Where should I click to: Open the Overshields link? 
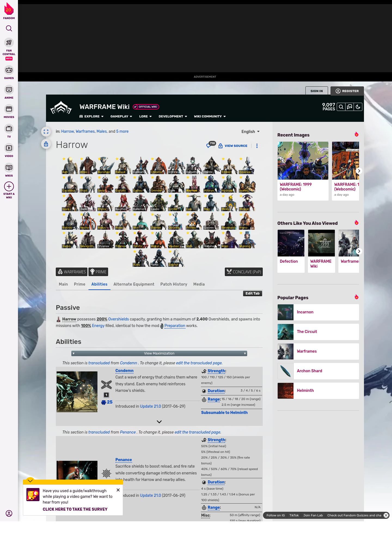[118, 319]
